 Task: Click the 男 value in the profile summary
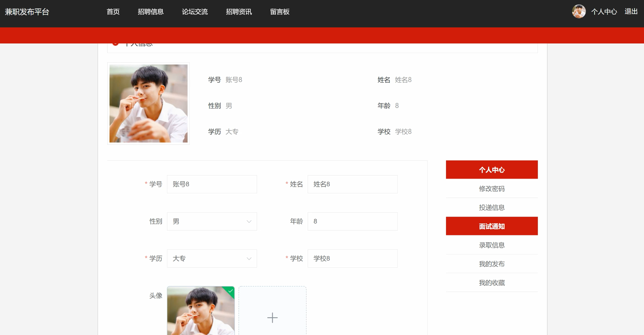(229, 106)
